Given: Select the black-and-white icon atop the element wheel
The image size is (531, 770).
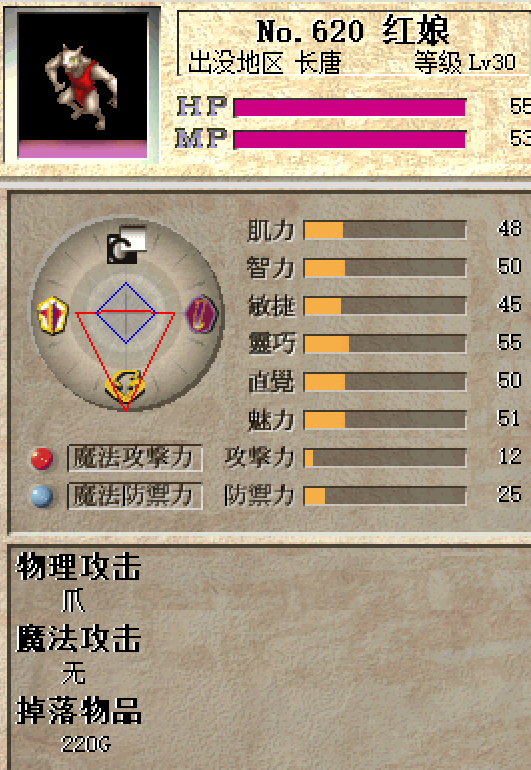Looking at the screenshot, I should (127, 245).
